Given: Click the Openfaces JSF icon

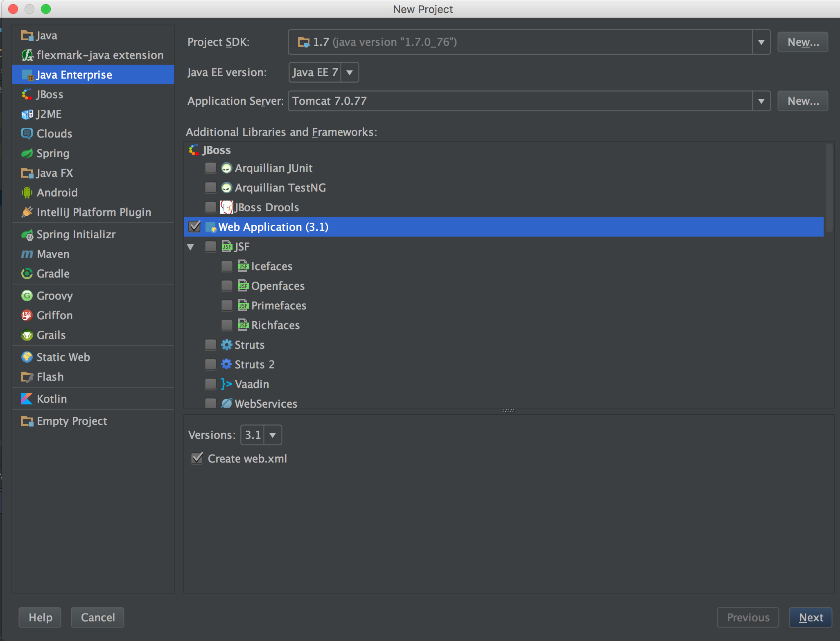Looking at the screenshot, I should click(x=243, y=286).
